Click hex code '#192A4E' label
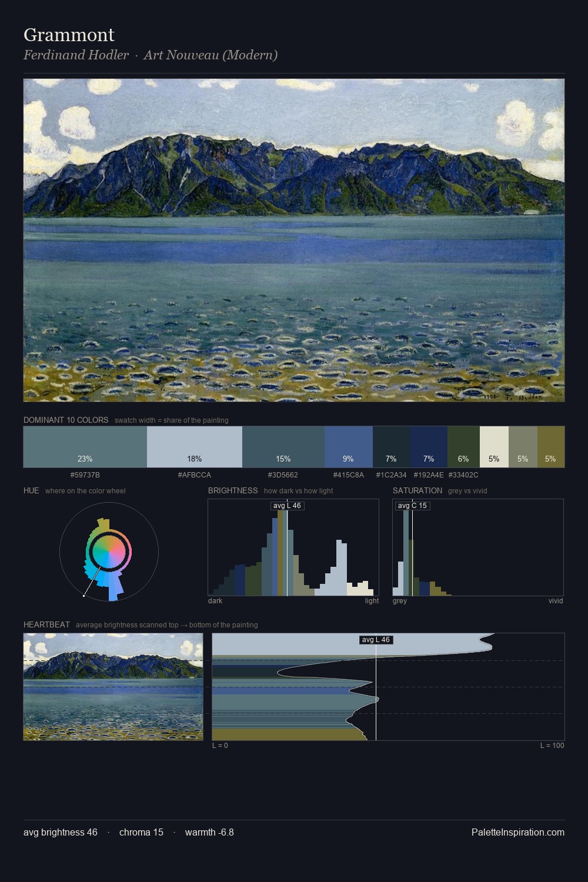This screenshot has width=588, height=882. (429, 475)
